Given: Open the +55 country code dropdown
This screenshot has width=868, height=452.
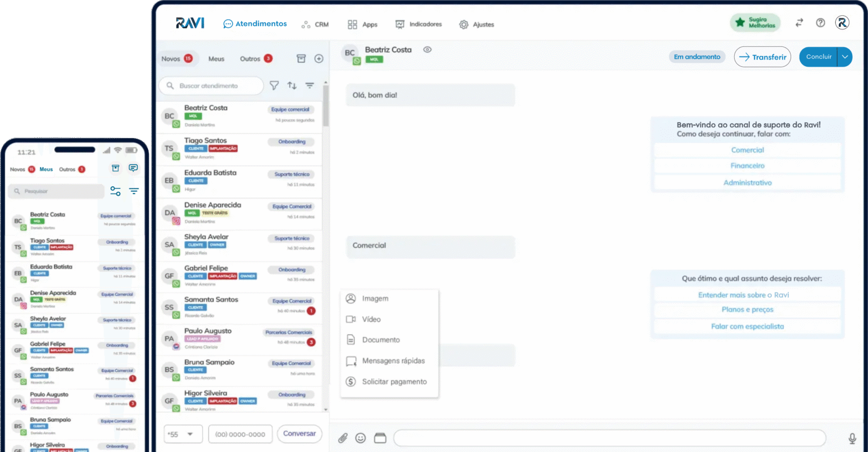Looking at the screenshot, I should [x=181, y=434].
